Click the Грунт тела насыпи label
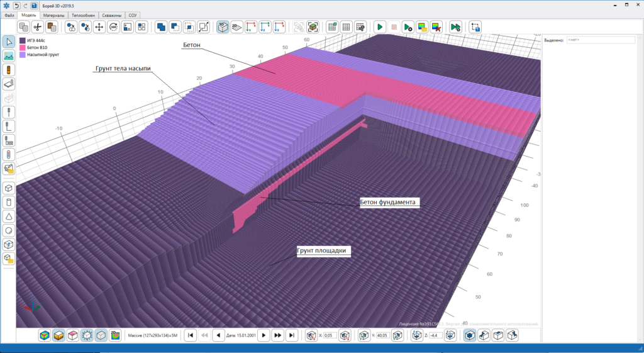This screenshot has height=353, width=644. (x=123, y=69)
